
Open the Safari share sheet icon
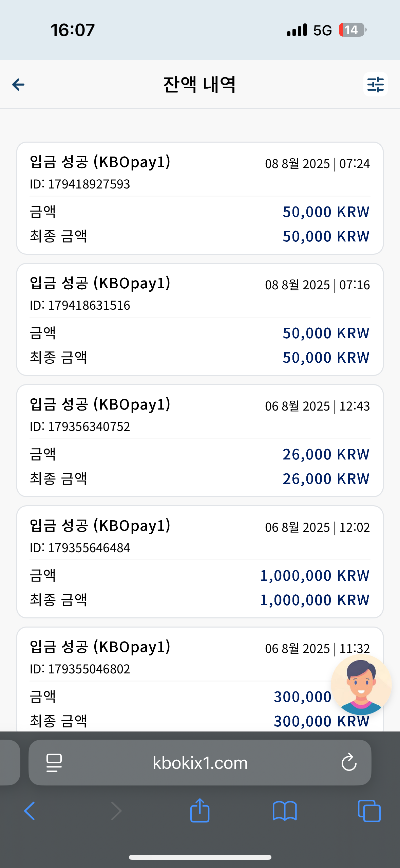click(x=200, y=810)
